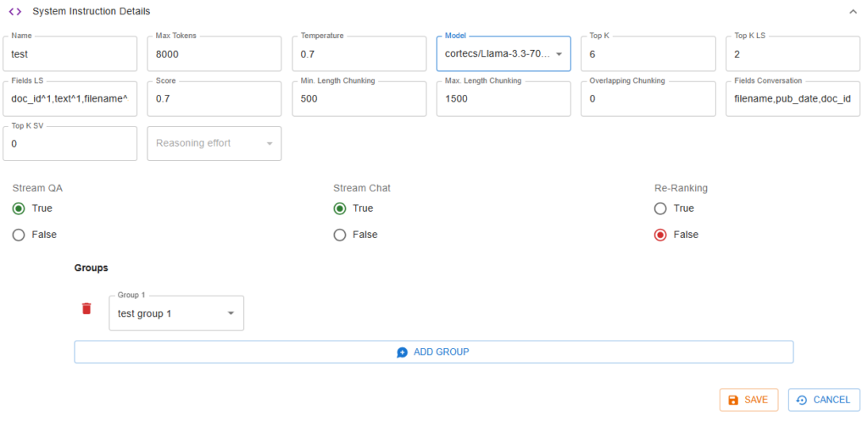Select False under Re-Ranking
Image resolution: width=868 pixels, height=421 pixels.
pyautogui.click(x=660, y=235)
